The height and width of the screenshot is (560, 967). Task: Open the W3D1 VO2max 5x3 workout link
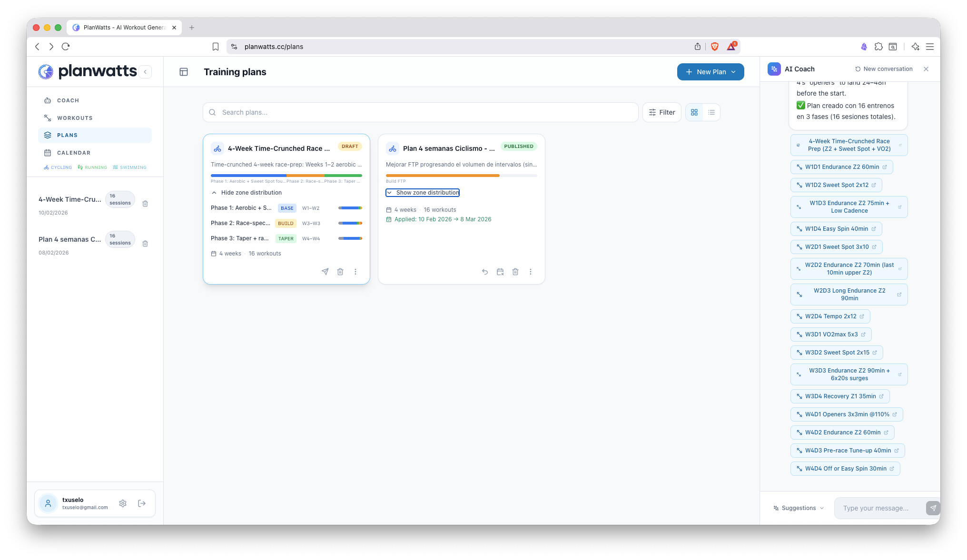coord(831,334)
